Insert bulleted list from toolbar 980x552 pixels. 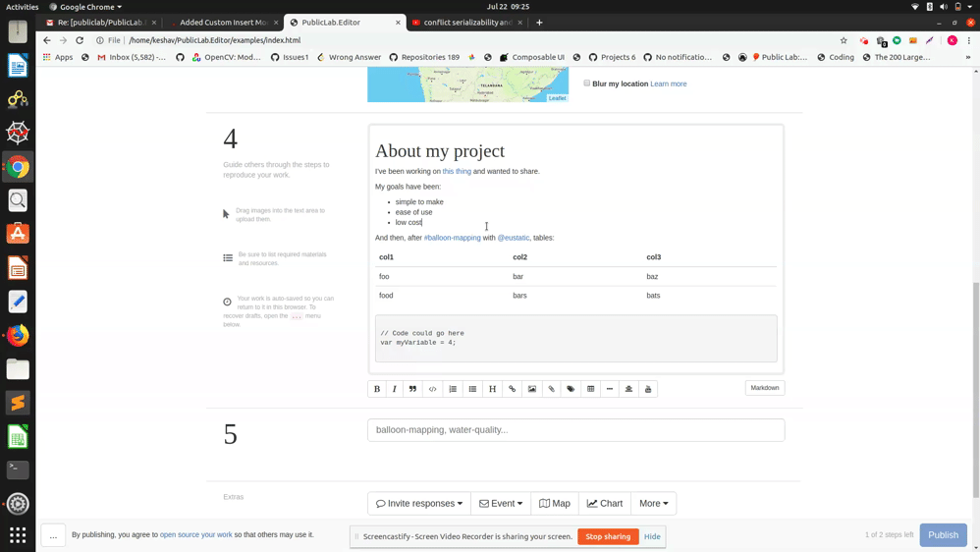[x=472, y=389]
